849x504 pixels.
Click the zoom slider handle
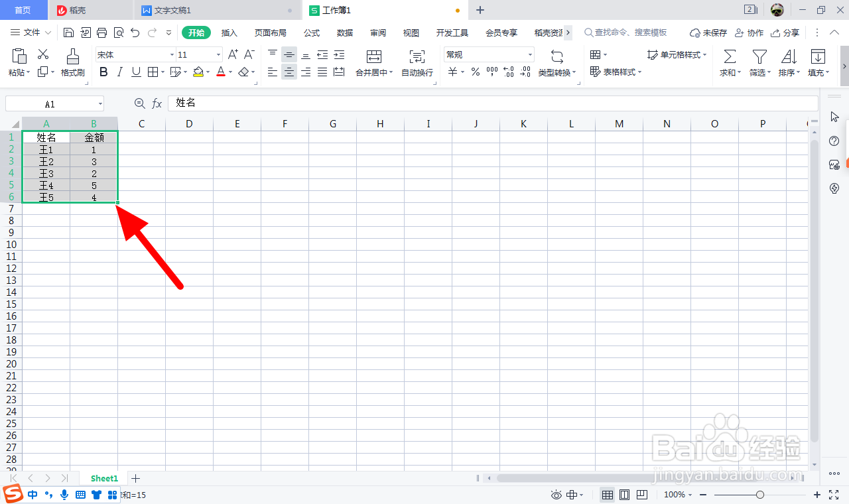click(760, 495)
